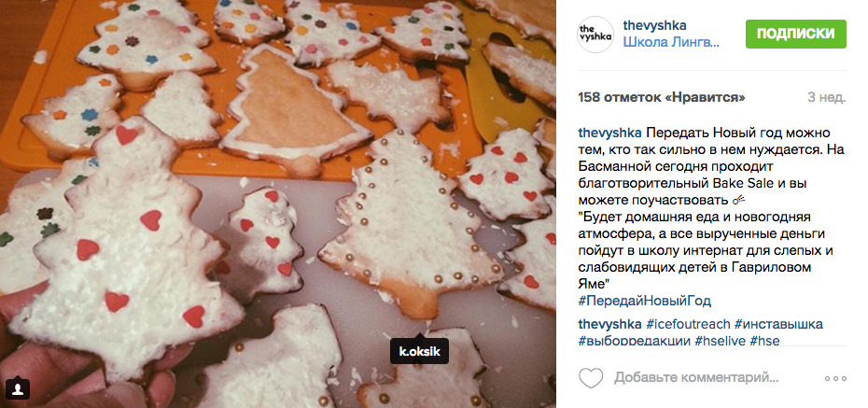868x408 pixels.
Task: Open the #hse hashtag
Action: [764, 342]
